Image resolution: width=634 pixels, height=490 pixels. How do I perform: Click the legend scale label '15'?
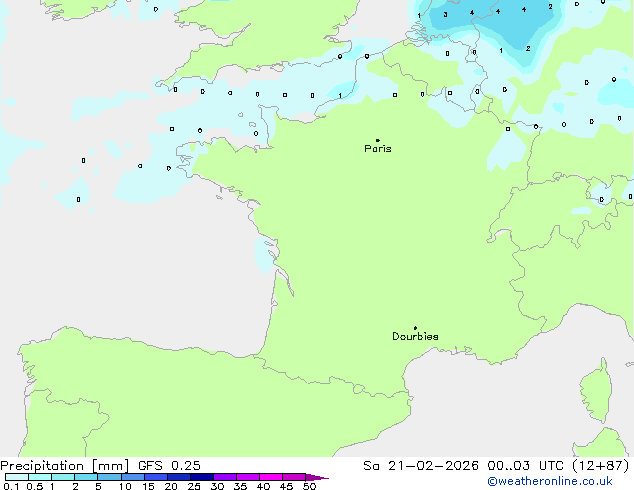148,486
